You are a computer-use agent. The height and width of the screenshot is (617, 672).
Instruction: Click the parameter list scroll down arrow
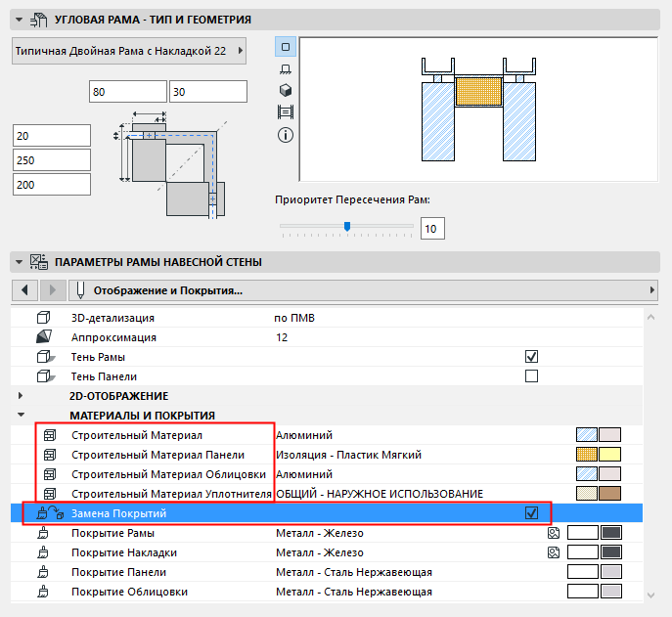[651, 595]
